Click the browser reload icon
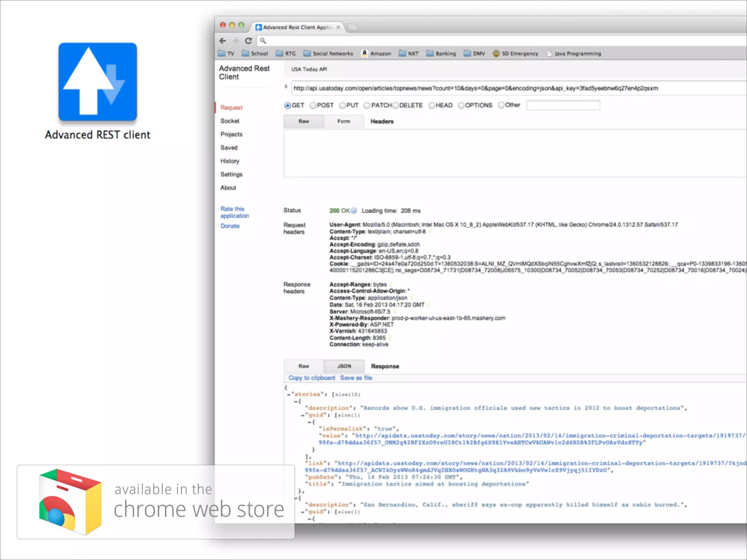The image size is (747, 560). pyautogui.click(x=248, y=41)
